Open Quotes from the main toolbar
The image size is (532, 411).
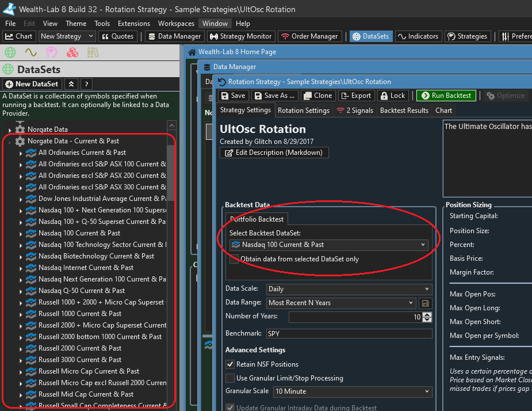pos(118,36)
